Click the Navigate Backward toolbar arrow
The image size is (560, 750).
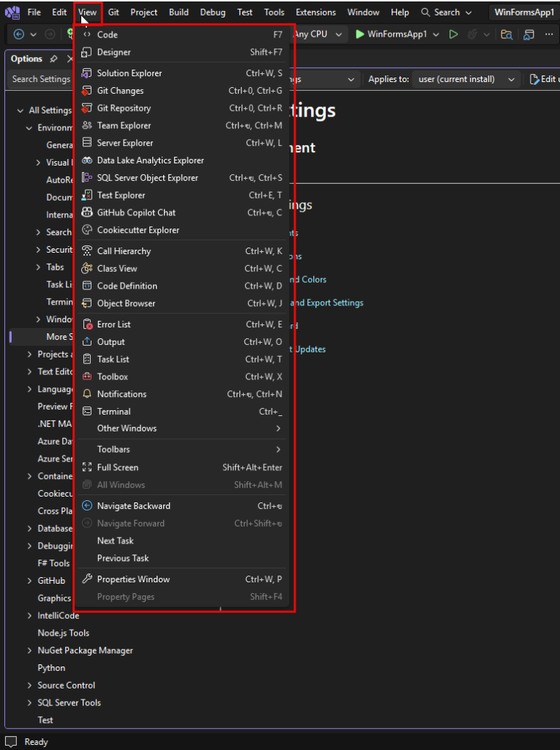[19, 34]
